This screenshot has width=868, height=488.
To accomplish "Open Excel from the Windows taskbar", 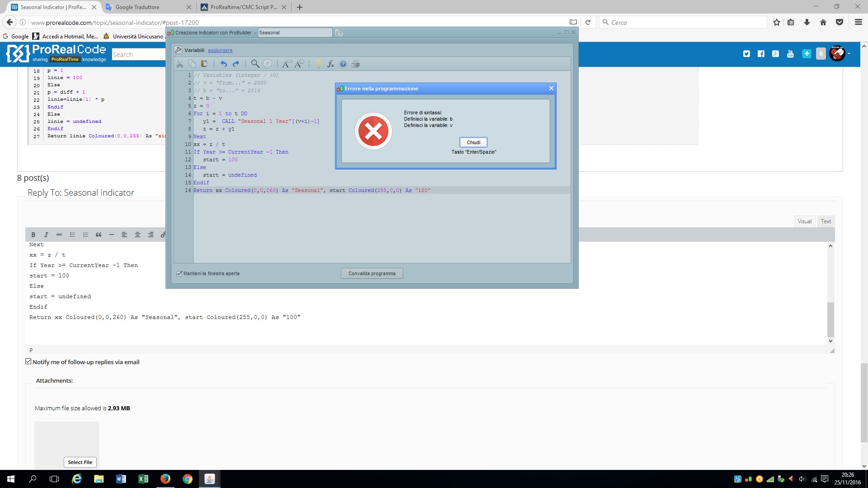I will [143, 479].
